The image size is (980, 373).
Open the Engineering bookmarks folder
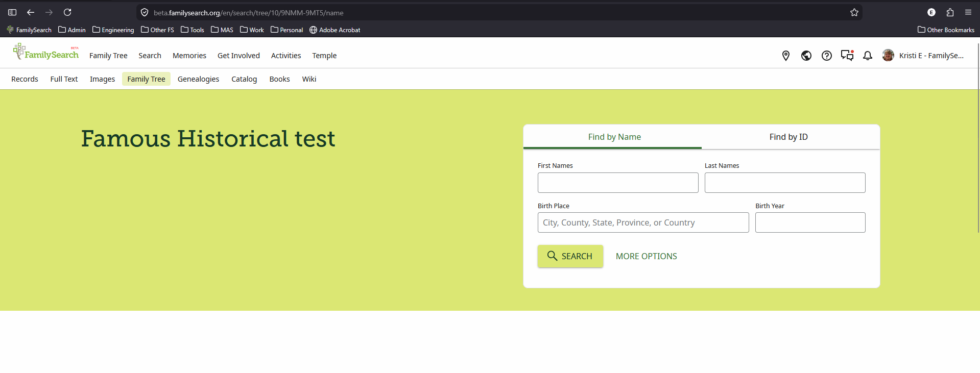[x=113, y=30]
